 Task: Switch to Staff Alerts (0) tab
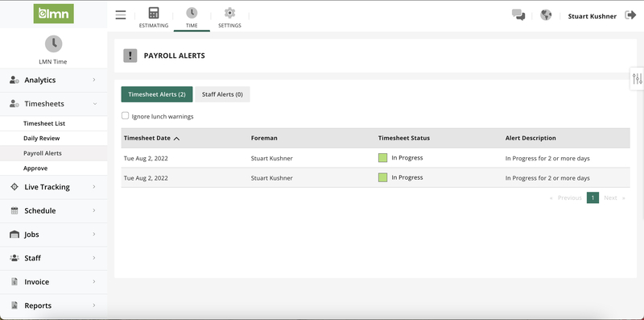click(222, 94)
